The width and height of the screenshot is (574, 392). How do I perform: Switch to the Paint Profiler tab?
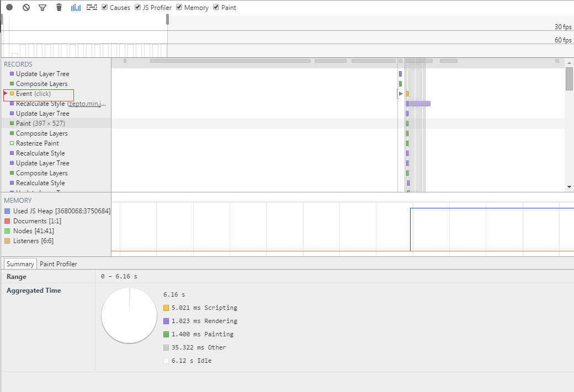point(59,264)
